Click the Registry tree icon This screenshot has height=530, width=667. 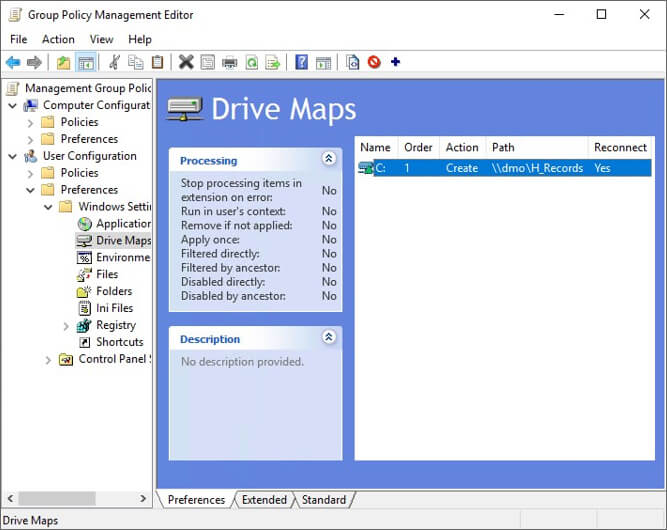pos(84,325)
